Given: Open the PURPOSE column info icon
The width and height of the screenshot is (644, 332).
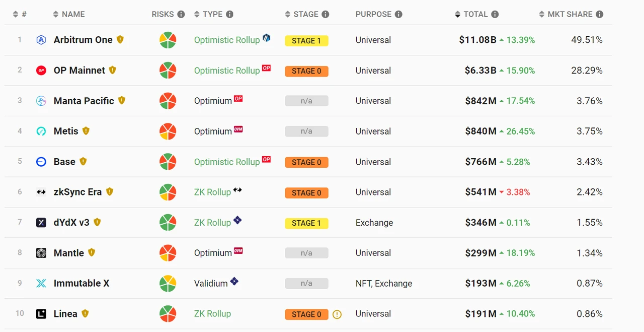Looking at the screenshot, I should point(398,14).
